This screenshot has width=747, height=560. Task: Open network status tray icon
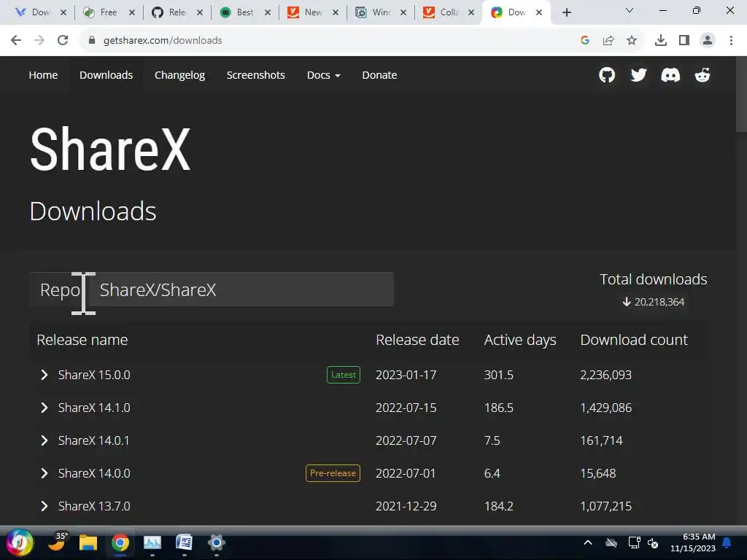point(634,542)
